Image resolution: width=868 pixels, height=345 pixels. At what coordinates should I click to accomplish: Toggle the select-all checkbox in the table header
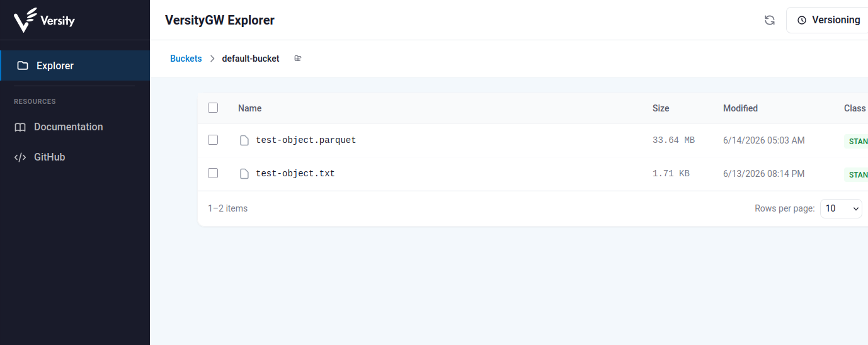coord(213,108)
